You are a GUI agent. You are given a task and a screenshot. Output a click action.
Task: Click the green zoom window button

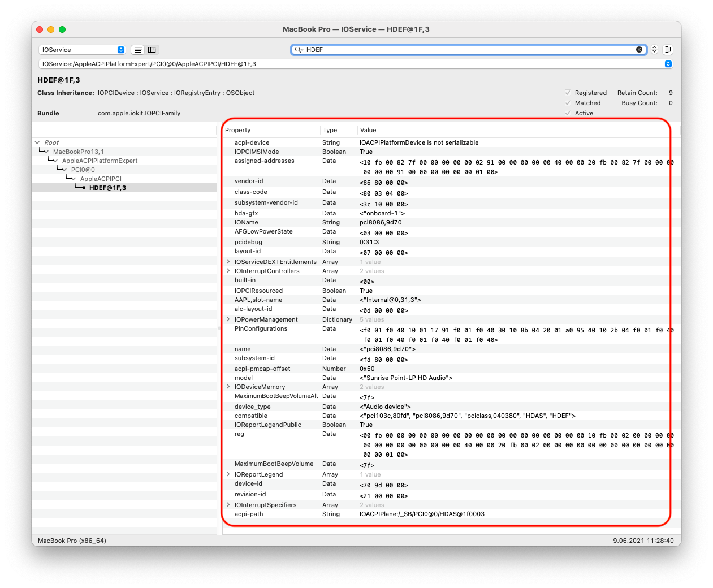pyautogui.click(x=62, y=29)
